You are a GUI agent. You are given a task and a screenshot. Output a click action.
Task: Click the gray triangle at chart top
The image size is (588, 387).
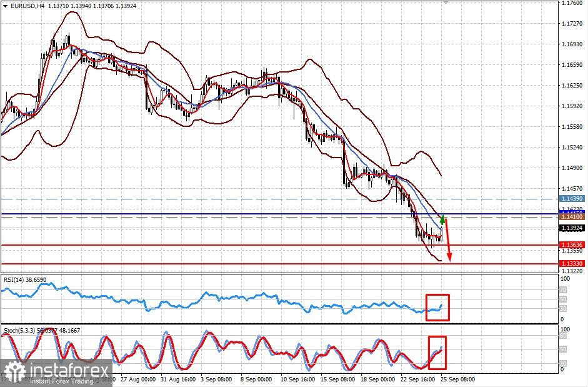[445, 3]
